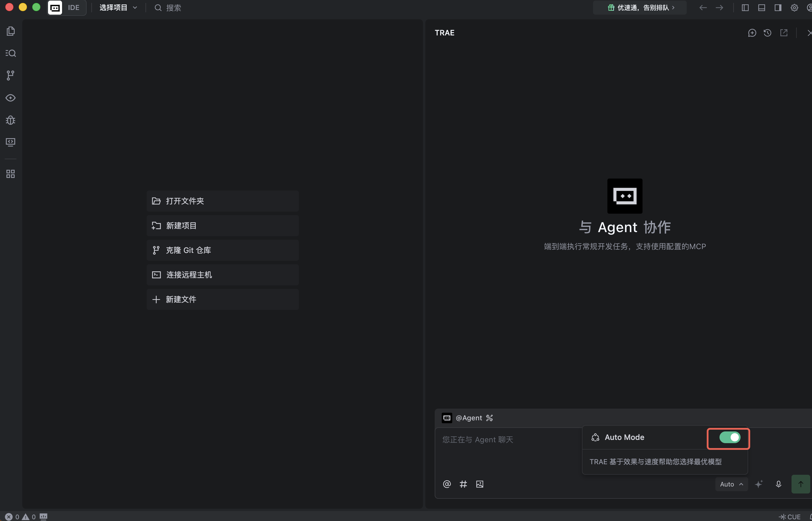Click the sparkle prompt optimize icon

[x=758, y=484]
